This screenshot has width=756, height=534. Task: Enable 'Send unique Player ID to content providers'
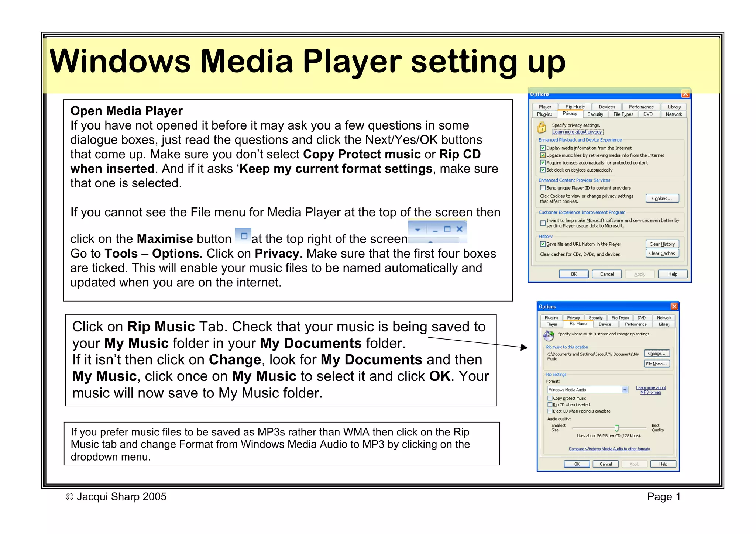point(543,188)
